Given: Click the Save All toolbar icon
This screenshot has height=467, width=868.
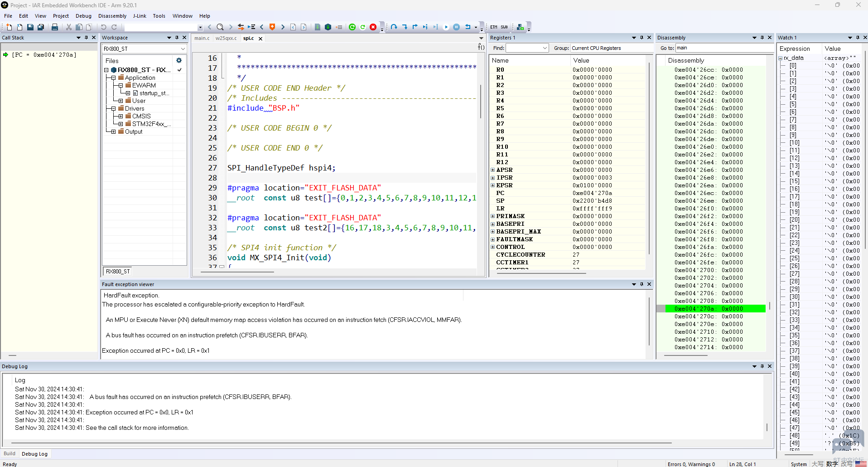Looking at the screenshot, I should (x=41, y=27).
